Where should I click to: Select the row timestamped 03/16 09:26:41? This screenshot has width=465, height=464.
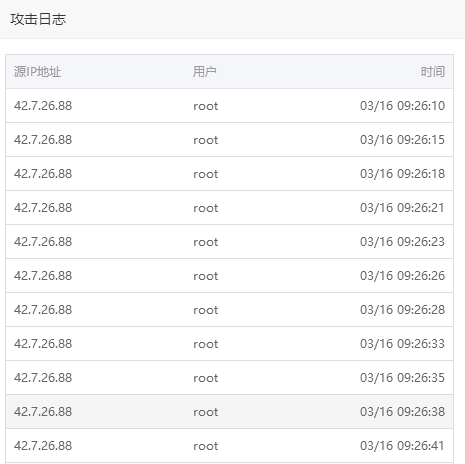pyautogui.click(x=229, y=446)
